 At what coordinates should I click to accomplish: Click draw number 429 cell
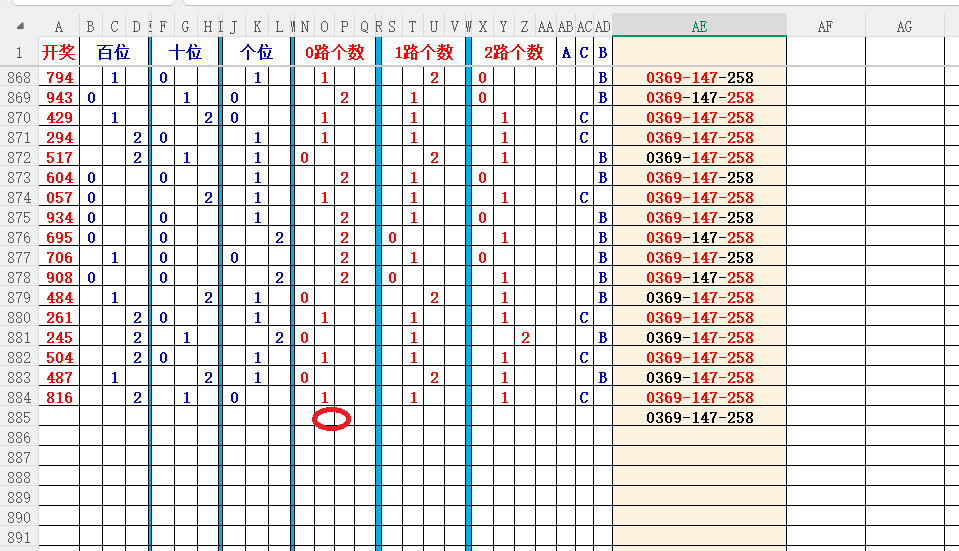point(59,117)
